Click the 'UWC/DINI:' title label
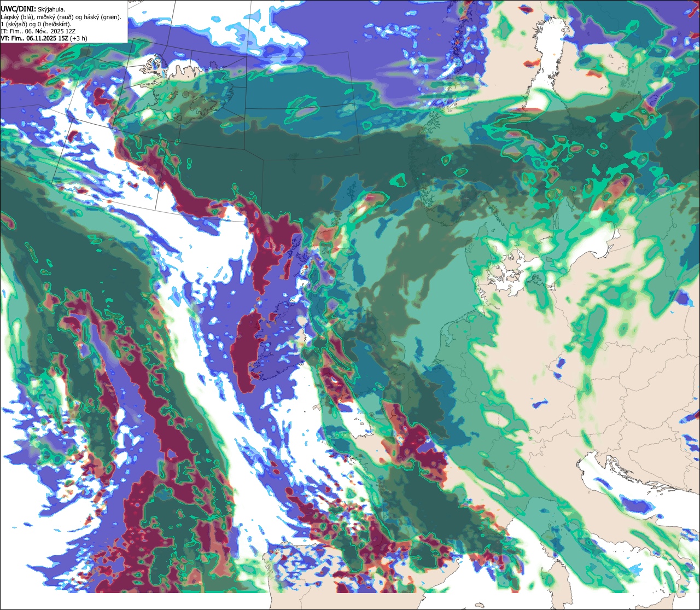This screenshot has width=700, height=610. 19,9
